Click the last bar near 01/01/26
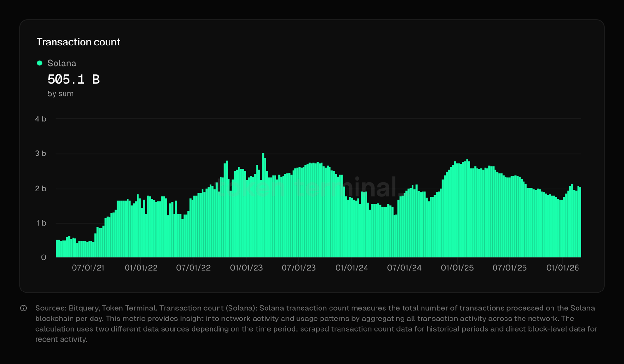Screen dimensions: 624x364 point(579,223)
